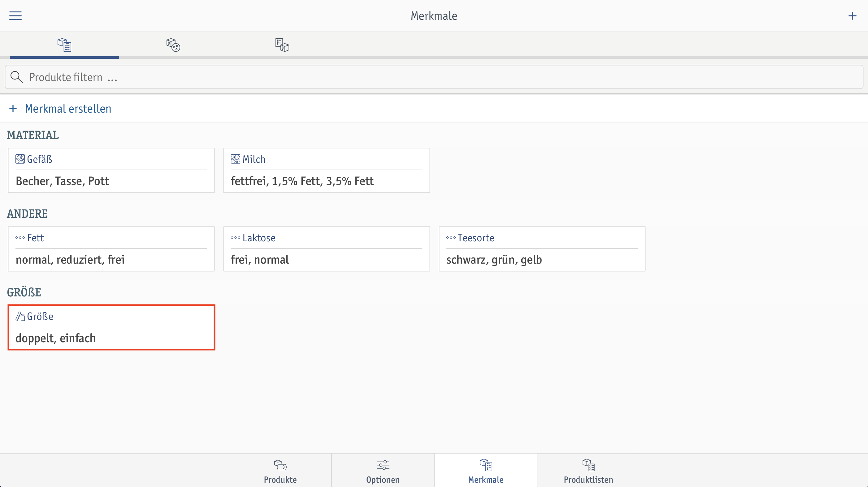The height and width of the screenshot is (487, 868).
Task: Select the values Becher, Tasse, Pott
Action: click(x=62, y=181)
